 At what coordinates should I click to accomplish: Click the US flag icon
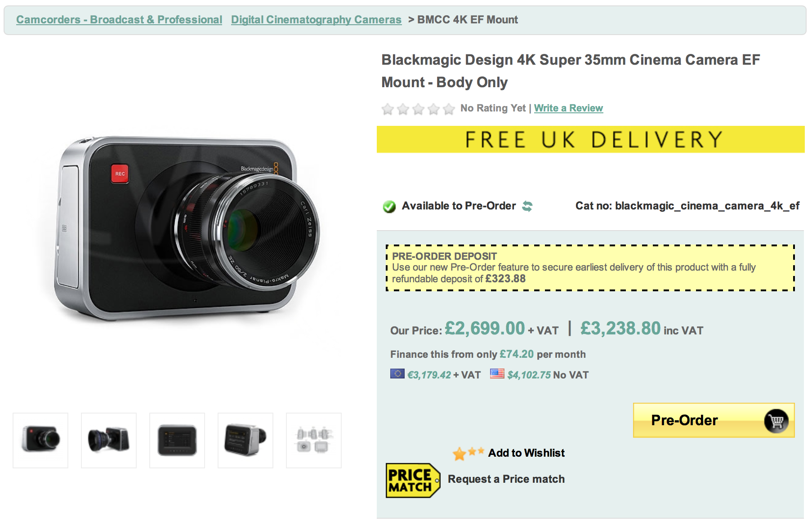click(497, 374)
